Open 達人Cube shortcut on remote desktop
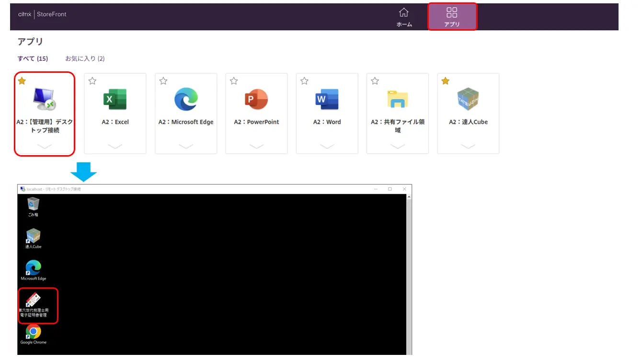642x364 pixels. tap(33, 239)
